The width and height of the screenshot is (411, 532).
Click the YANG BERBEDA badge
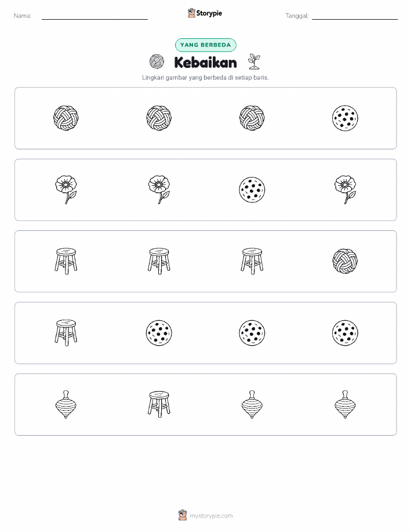coord(205,45)
